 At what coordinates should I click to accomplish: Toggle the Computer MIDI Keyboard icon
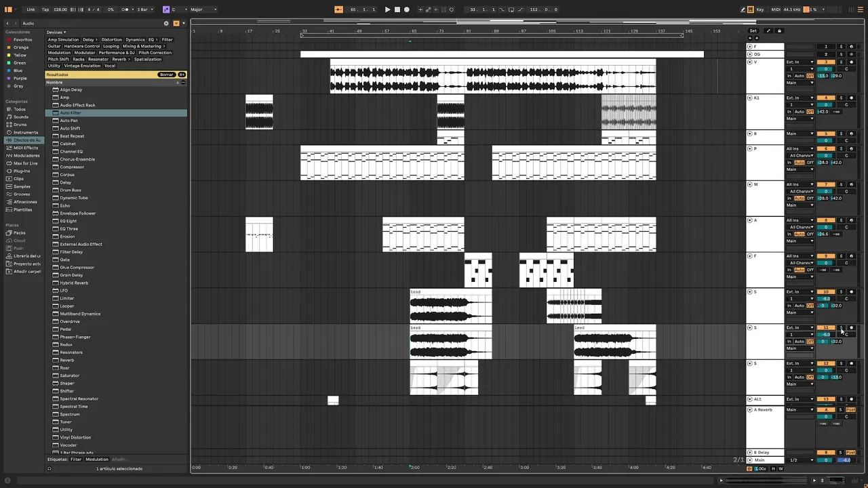pyautogui.click(x=751, y=9)
